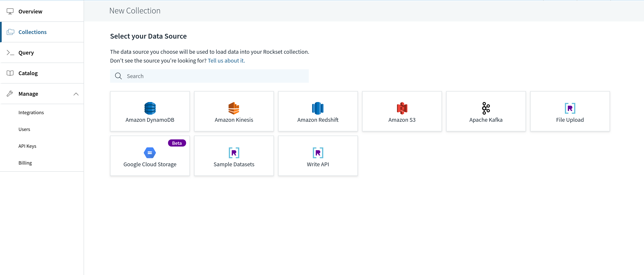The width and height of the screenshot is (644, 275).
Task: Select the Amazon DynamoDB database icon
Action: click(x=150, y=108)
